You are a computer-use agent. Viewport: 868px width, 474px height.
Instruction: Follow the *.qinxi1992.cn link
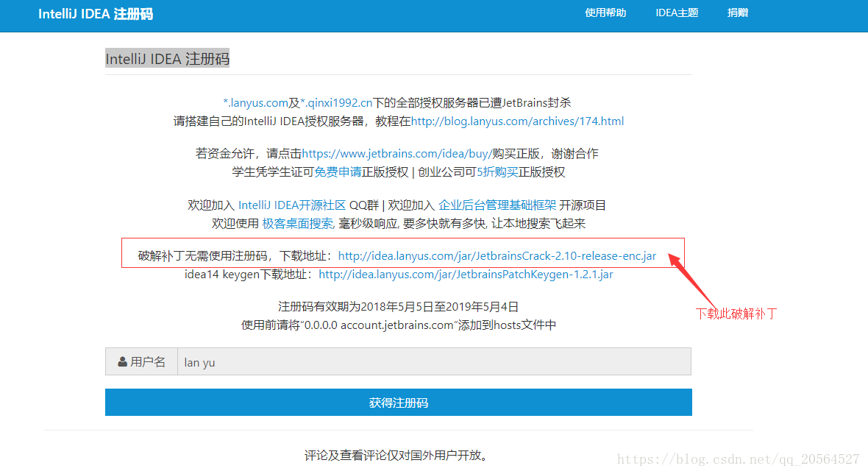(337, 102)
